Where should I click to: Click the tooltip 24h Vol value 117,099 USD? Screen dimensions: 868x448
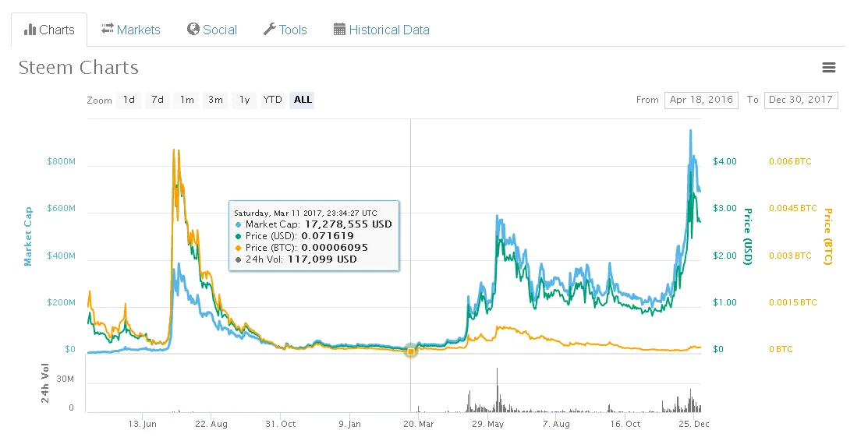coord(322,259)
